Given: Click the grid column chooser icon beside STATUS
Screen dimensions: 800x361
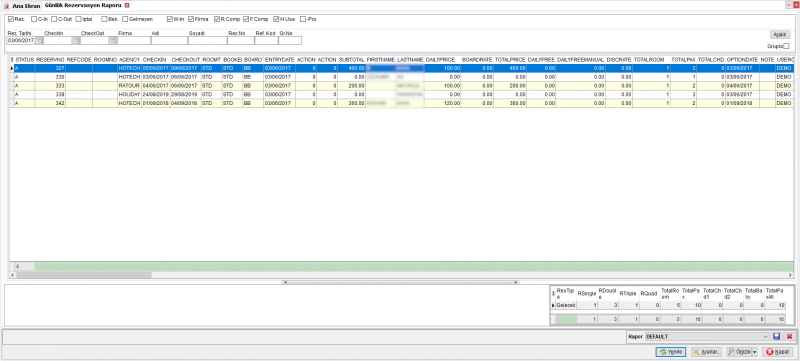Looking at the screenshot, I should [x=12, y=60].
